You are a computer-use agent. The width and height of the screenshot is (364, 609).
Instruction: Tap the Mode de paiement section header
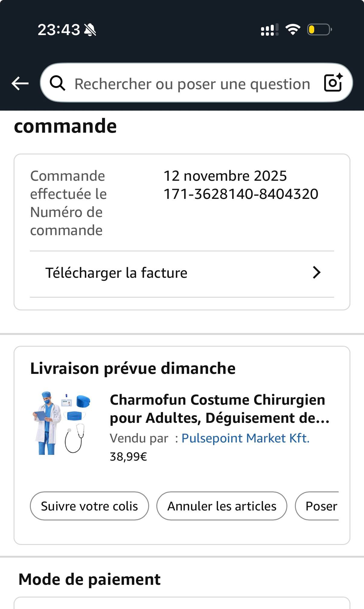point(89,579)
